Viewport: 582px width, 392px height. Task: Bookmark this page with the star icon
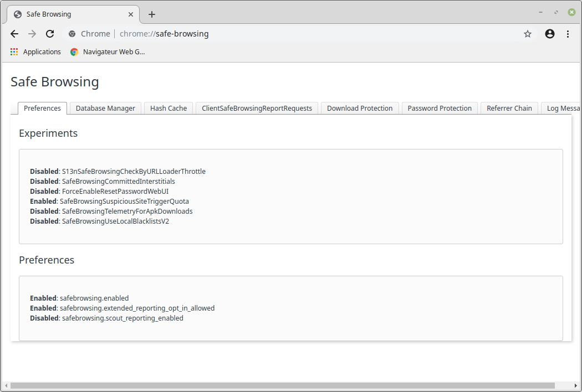(x=528, y=34)
